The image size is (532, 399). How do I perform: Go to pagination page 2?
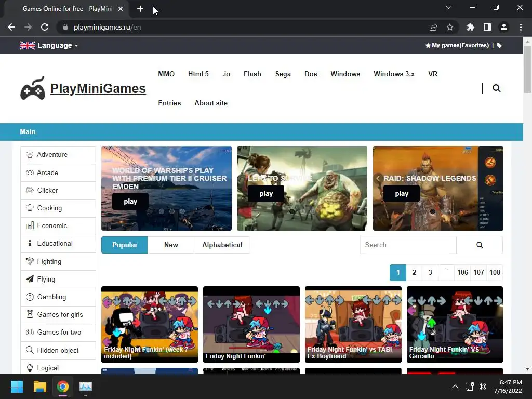[x=414, y=272]
